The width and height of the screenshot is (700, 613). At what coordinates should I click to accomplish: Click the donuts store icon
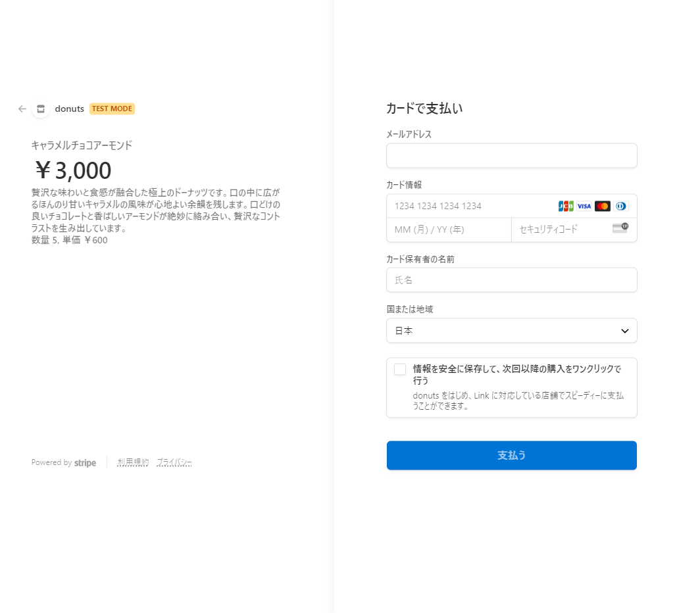[41, 109]
